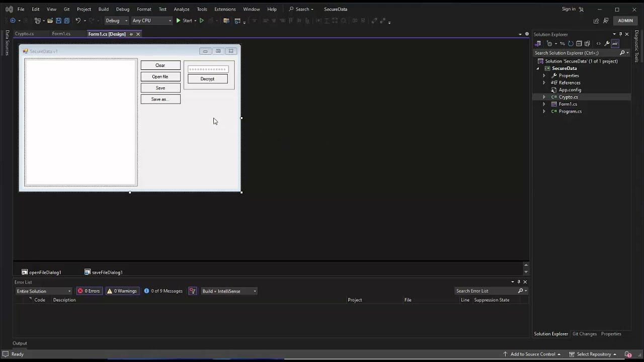Click the Solution Explorer pin icon
Viewport: 644px width, 362px height.
pyautogui.click(x=620, y=34)
